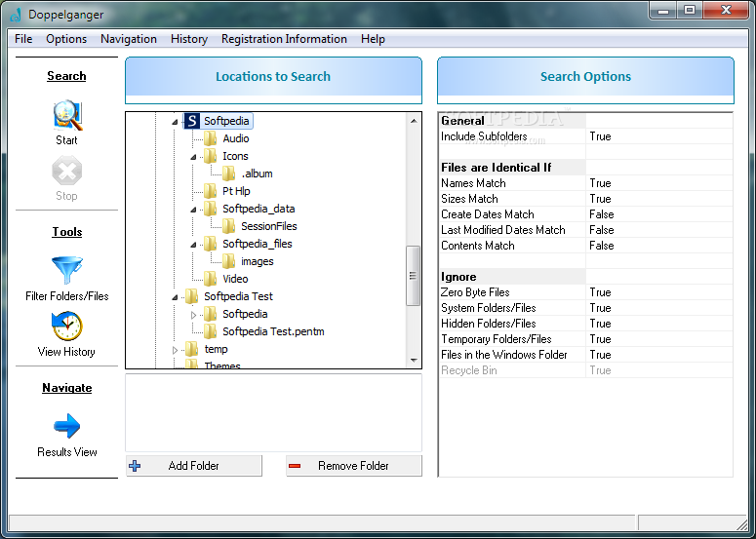Image resolution: width=756 pixels, height=539 pixels.
Task: Select the Temporary Folders/Files option row
Action: (586, 339)
